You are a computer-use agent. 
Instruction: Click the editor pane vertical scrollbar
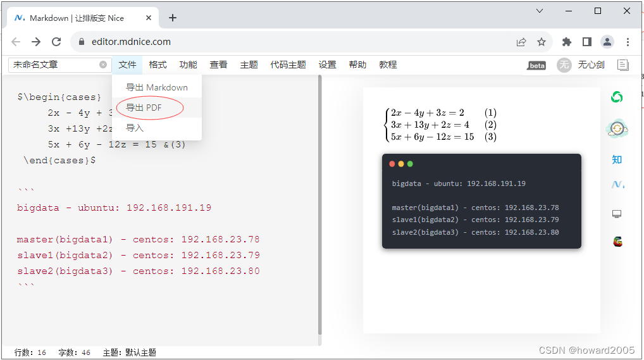click(x=320, y=206)
